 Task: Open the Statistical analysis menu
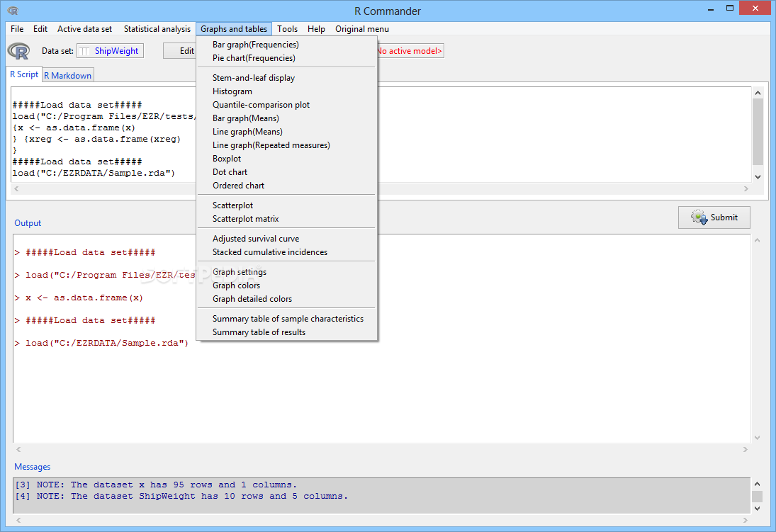pos(157,29)
